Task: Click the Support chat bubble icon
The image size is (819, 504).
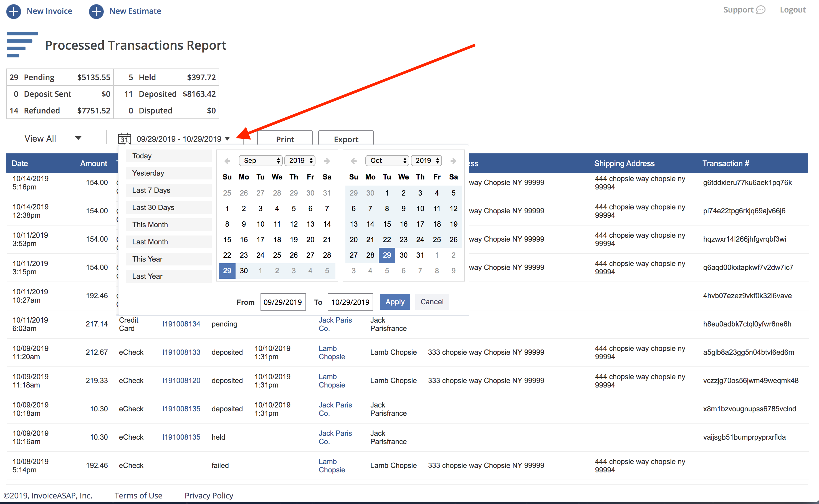Action: (x=760, y=10)
